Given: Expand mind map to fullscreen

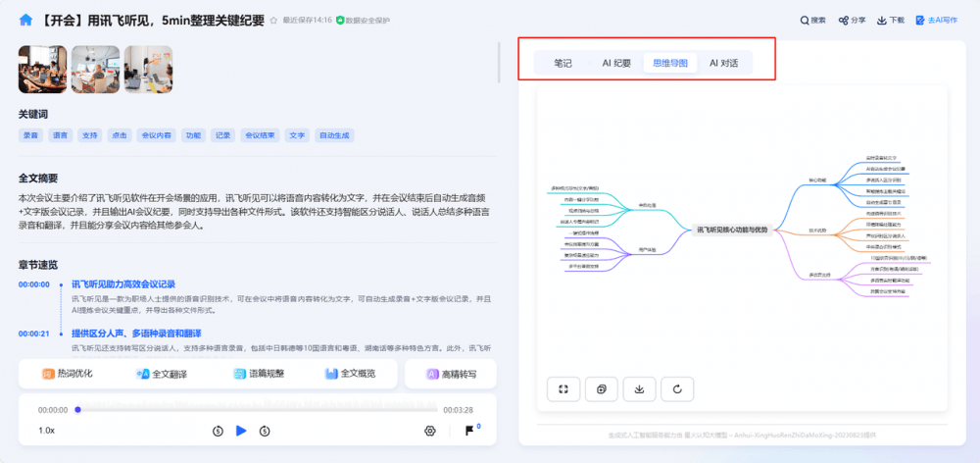Looking at the screenshot, I should (563, 389).
